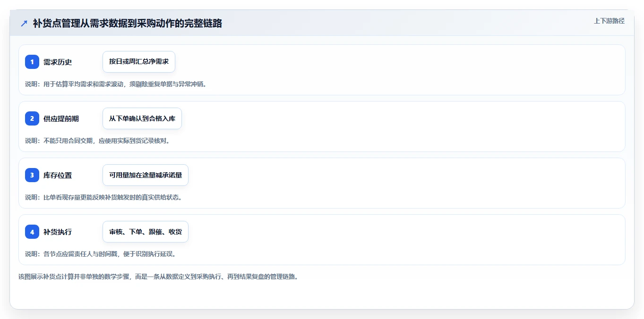
Task: Click the 需求历史 step label
Action: [58, 62]
